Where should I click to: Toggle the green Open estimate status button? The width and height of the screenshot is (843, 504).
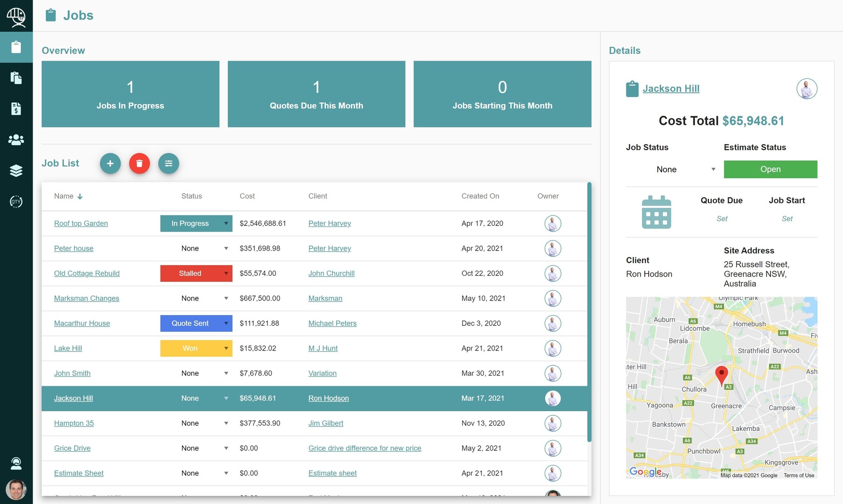pyautogui.click(x=770, y=169)
